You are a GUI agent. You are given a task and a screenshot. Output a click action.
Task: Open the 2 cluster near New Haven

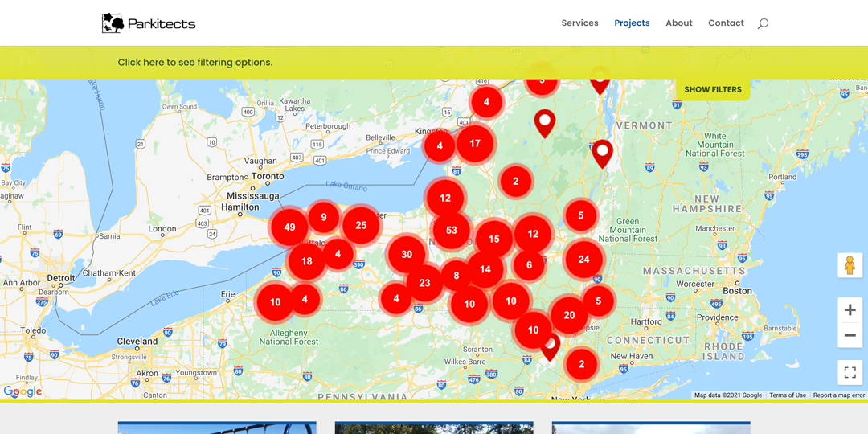[x=581, y=364]
